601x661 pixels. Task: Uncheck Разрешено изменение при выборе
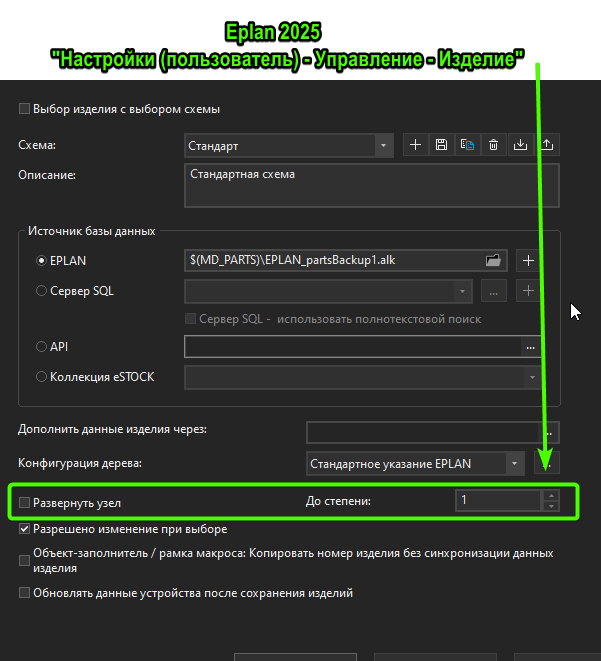24,529
